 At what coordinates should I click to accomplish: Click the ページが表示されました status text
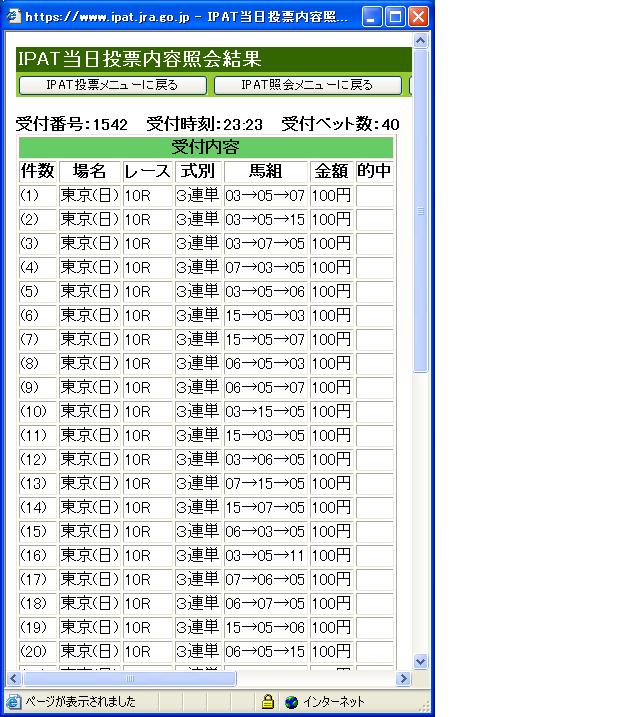coord(80,701)
